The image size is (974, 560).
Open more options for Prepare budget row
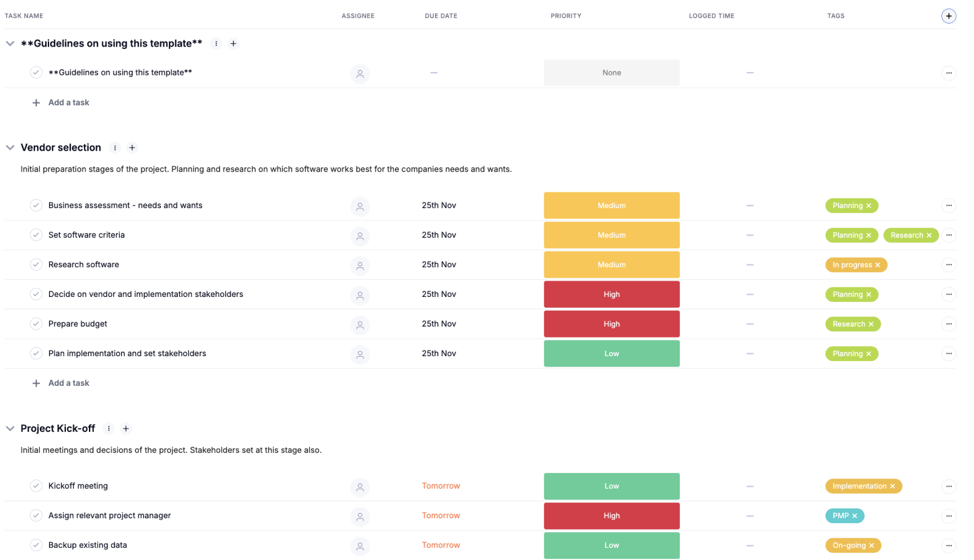[948, 324]
